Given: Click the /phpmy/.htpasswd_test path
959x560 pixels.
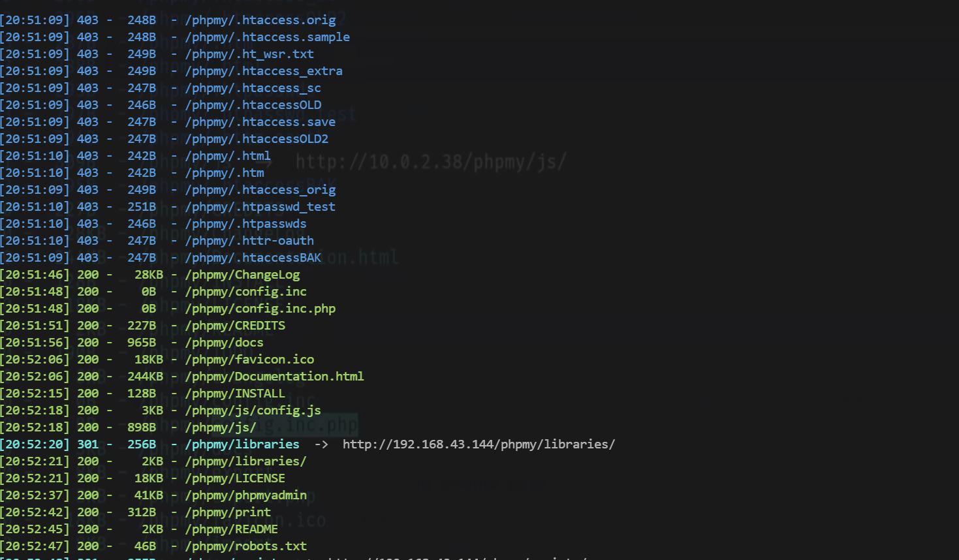Looking at the screenshot, I should (260, 207).
